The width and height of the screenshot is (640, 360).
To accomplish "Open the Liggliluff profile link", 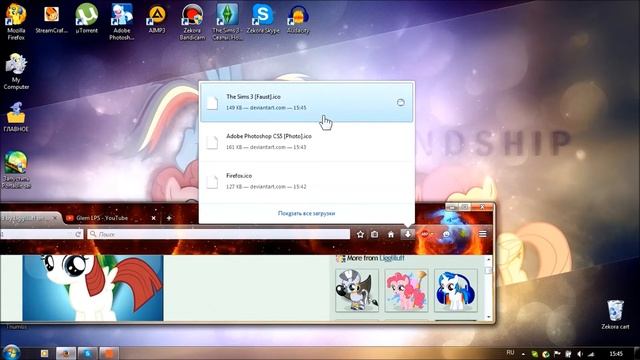I will [392, 258].
